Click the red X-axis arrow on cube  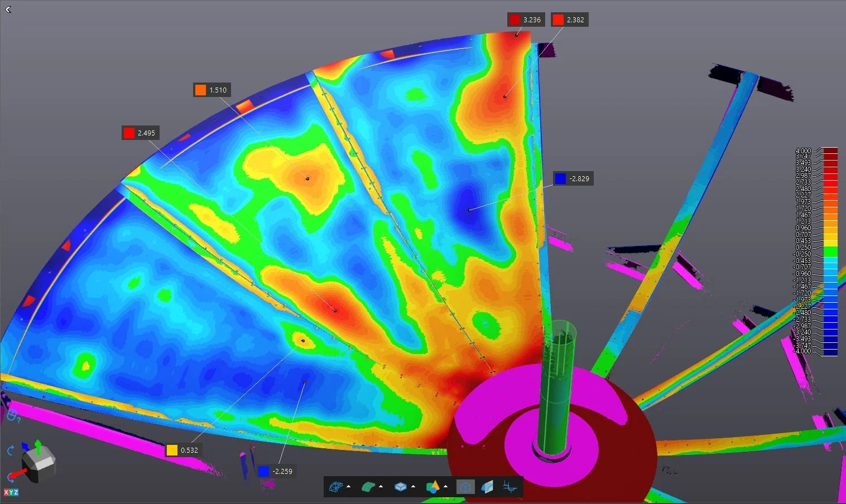(19, 474)
